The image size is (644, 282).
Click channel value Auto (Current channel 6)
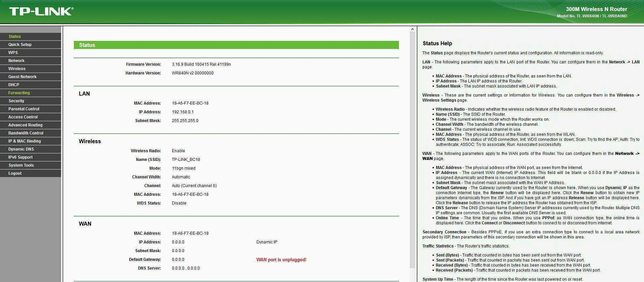point(194,186)
